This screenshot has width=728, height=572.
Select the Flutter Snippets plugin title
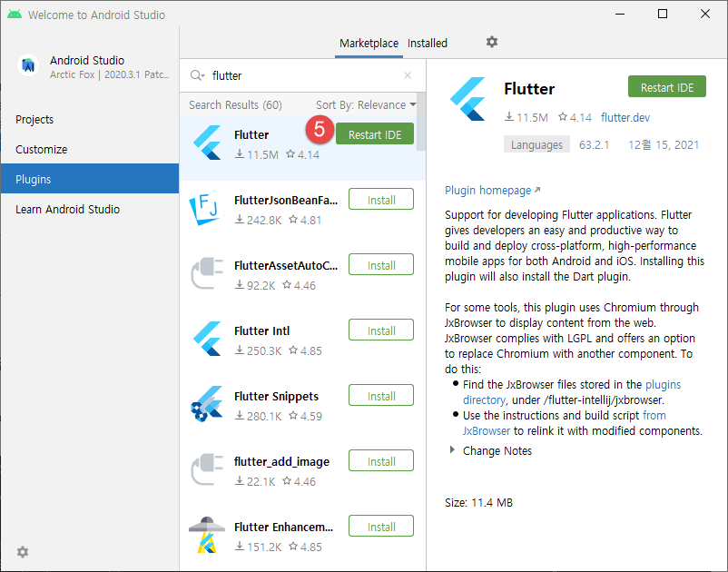[x=276, y=397]
